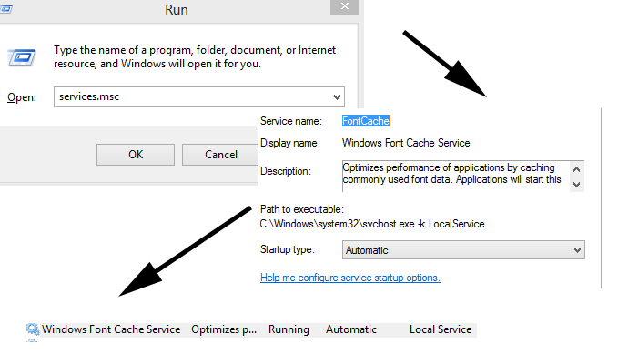This screenshot has width=628, height=364.
Task: Click inside the Description text box
Action: (x=456, y=176)
